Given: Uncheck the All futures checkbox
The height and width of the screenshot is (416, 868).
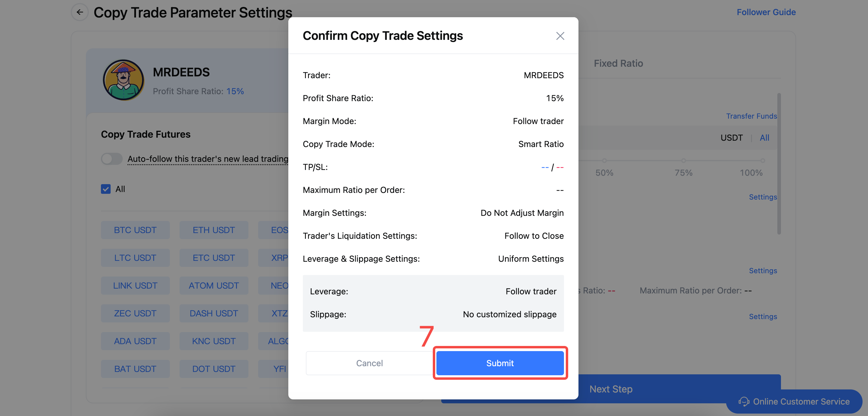Looking at the screenshot, I should click(106, 189).
